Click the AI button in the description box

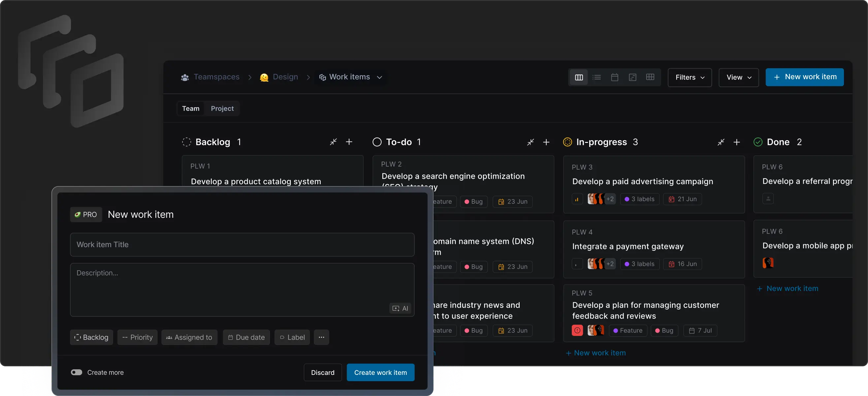pyautogui.click(x=400, y=308)
